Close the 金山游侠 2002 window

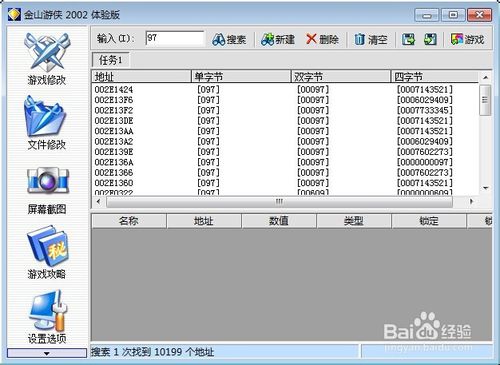(x=479, y=15)
